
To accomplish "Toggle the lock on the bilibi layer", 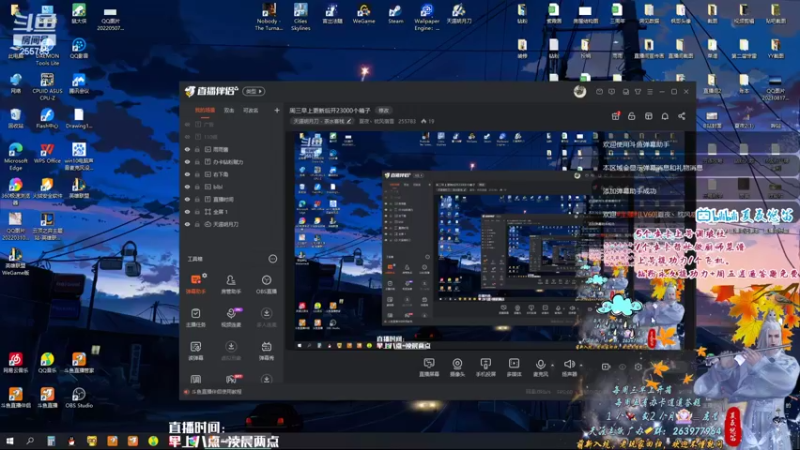I will (x=197, y=187).
